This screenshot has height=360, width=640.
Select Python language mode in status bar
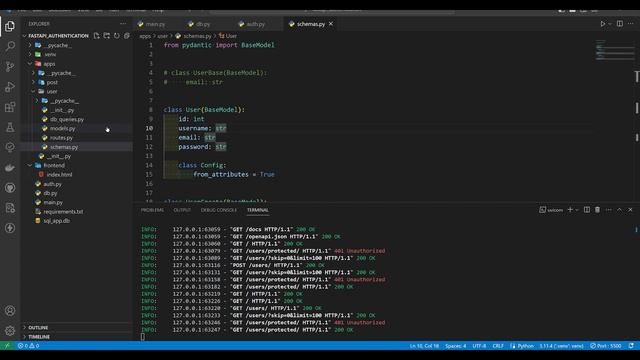[526, 346]
